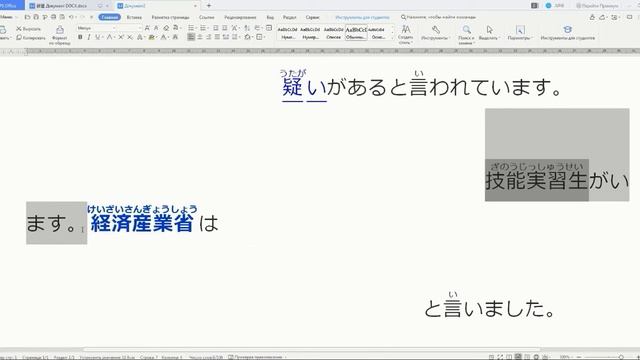This screenshot has height=360, width=640.
Task: Decrease font size
Action: click(156, 28)
